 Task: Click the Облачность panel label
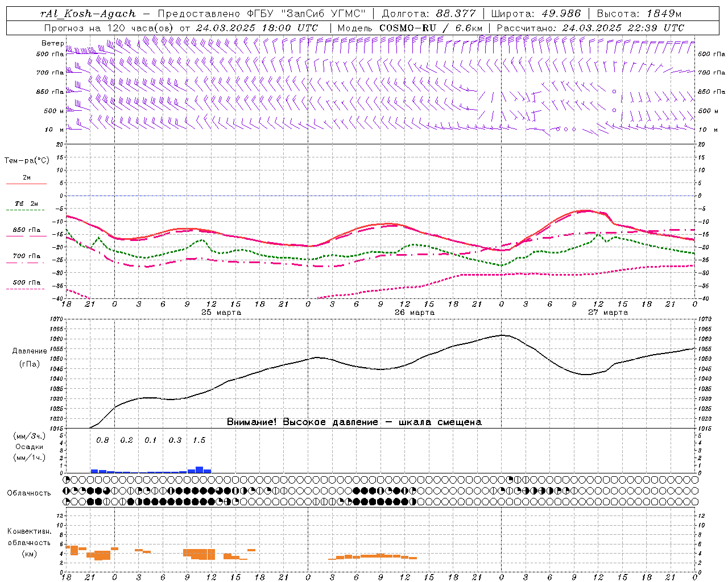29,493
